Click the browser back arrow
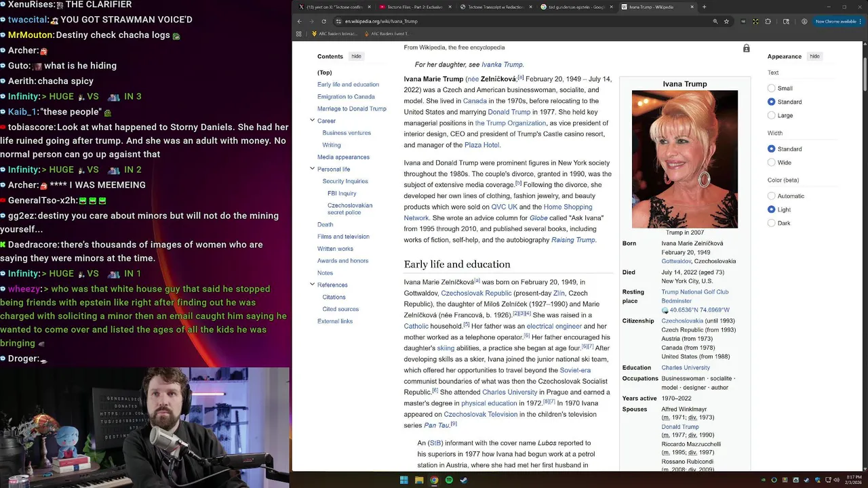 pyautogui.click(x=299, y=21)
